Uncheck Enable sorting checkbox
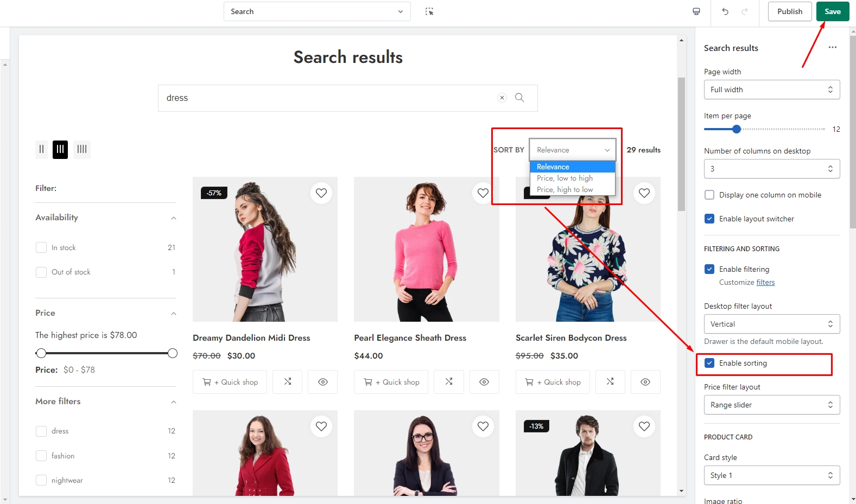The image size is (856, 504). coord(709,363)
